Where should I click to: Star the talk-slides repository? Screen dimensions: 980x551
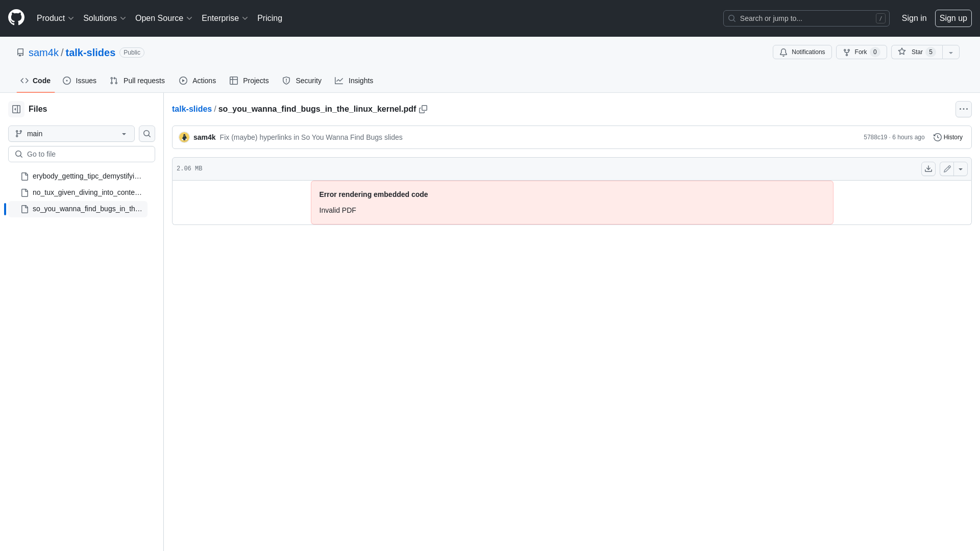917,52
